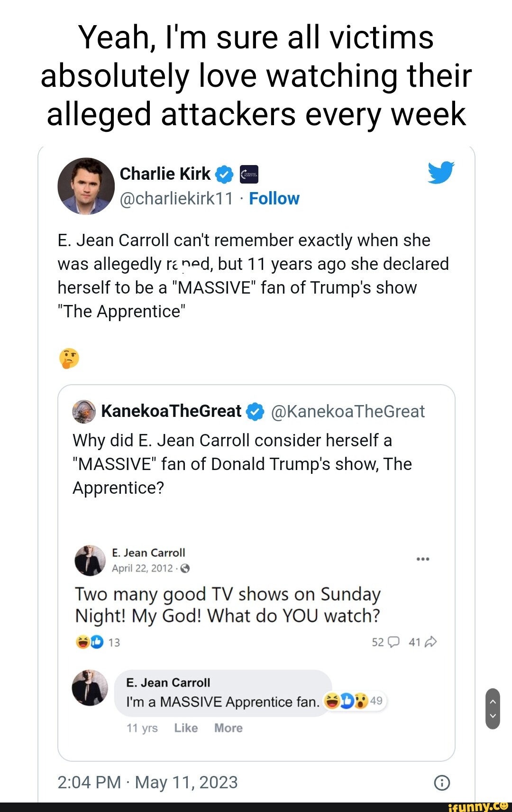The image size is (512, 812).
Task: Click the comment bubble icon beside 52
Action: pos(393,642)
